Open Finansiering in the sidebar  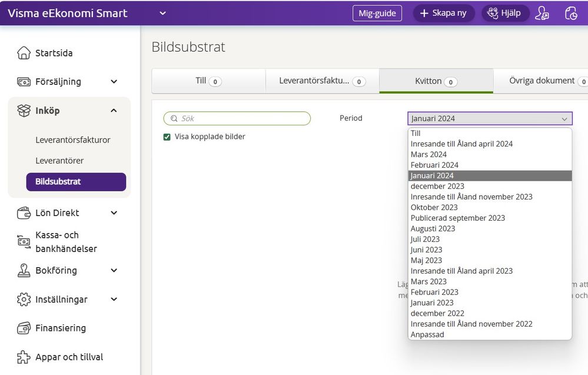(x=61, y=328)
